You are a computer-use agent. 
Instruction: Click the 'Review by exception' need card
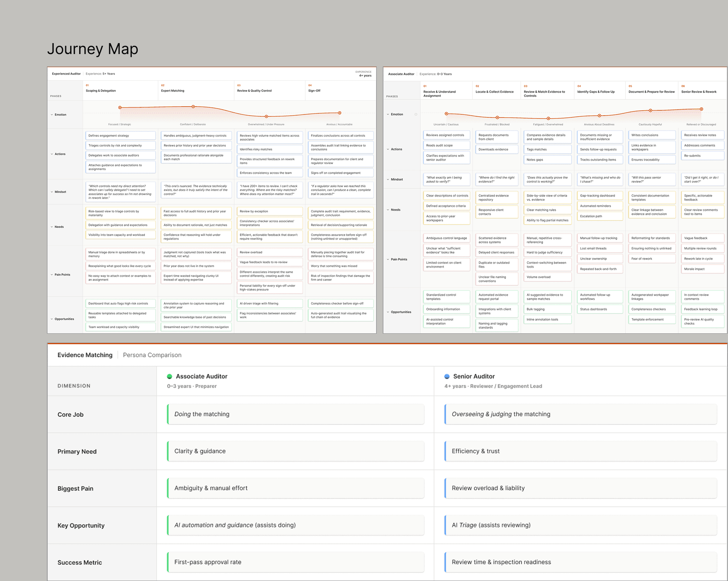pyautogui.click(x=270, y=211)
